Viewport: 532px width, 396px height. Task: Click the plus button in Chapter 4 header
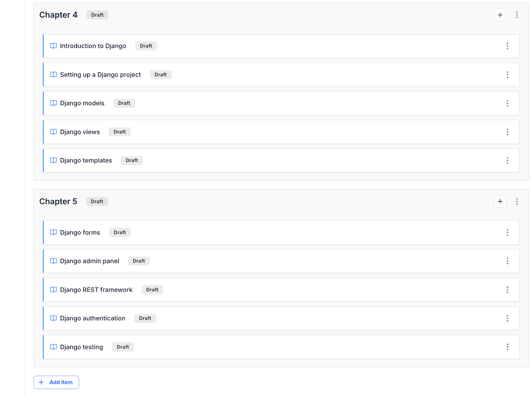[x=500, y=15]
